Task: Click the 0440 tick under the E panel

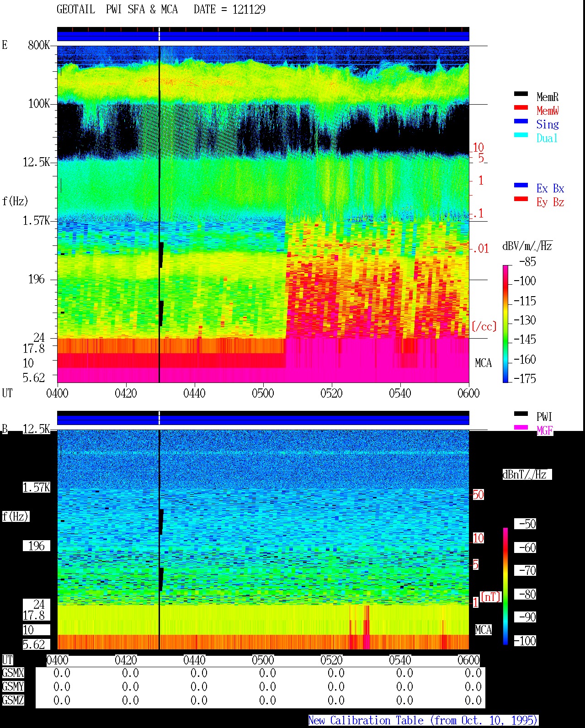Action: tap(194, 393)
